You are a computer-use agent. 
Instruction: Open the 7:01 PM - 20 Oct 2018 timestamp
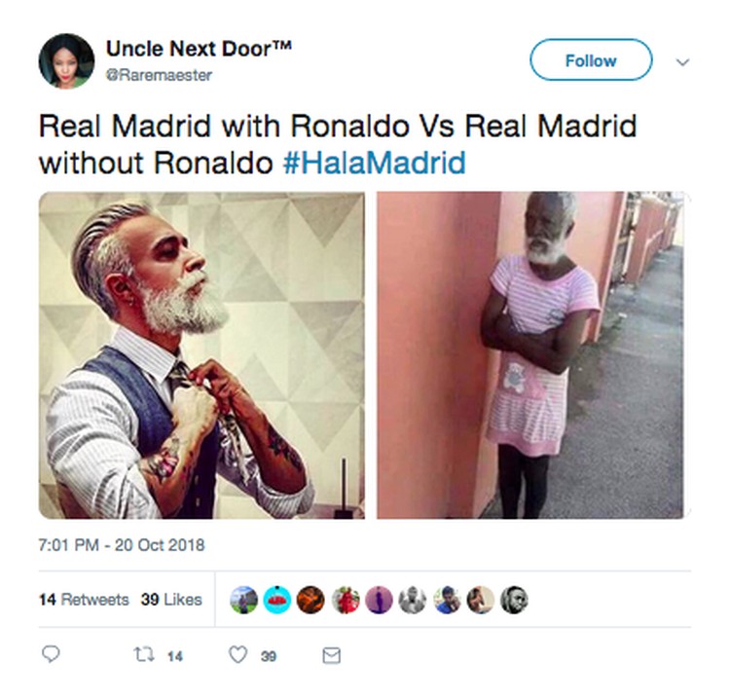point(122,545)
